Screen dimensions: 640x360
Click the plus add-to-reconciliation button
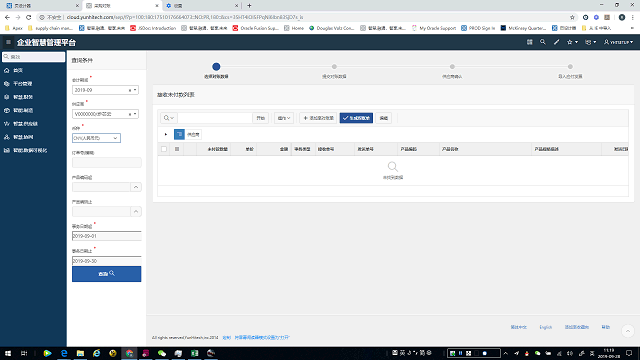pos(318,118)
